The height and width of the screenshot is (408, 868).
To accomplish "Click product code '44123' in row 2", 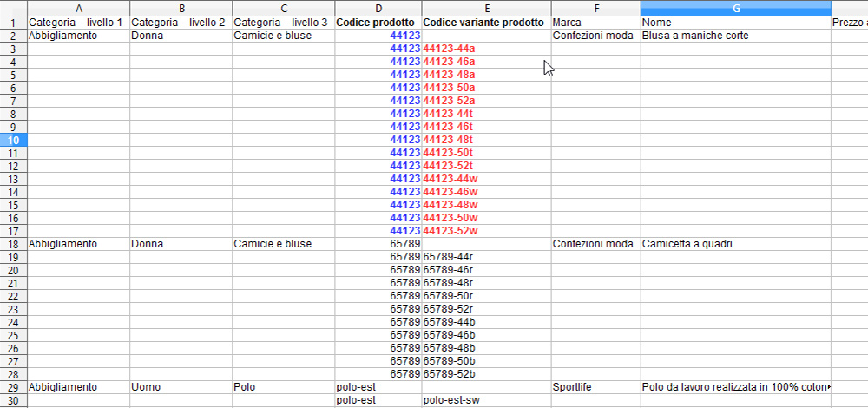I will coord(378,36).
